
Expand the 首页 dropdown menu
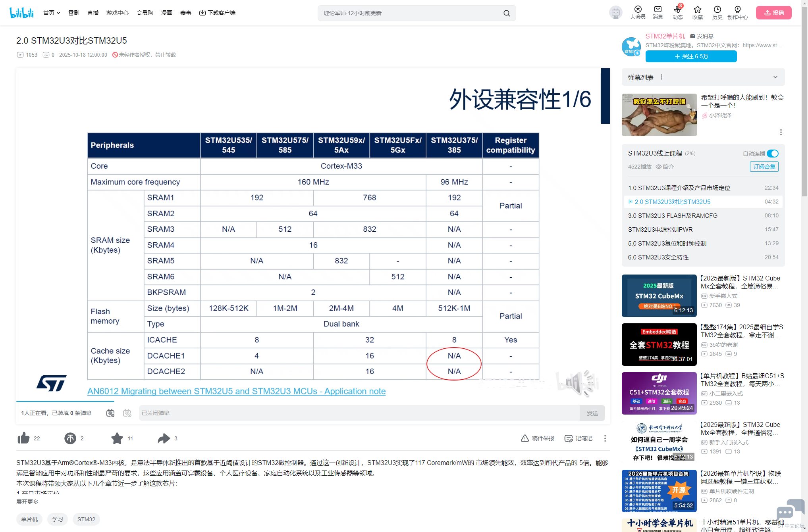(52, 13)
